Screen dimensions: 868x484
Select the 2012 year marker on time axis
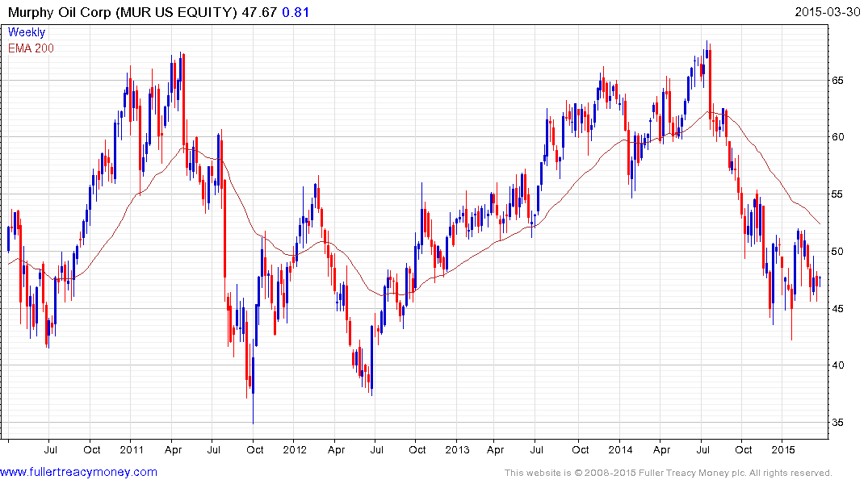click(x=295, y=449)
